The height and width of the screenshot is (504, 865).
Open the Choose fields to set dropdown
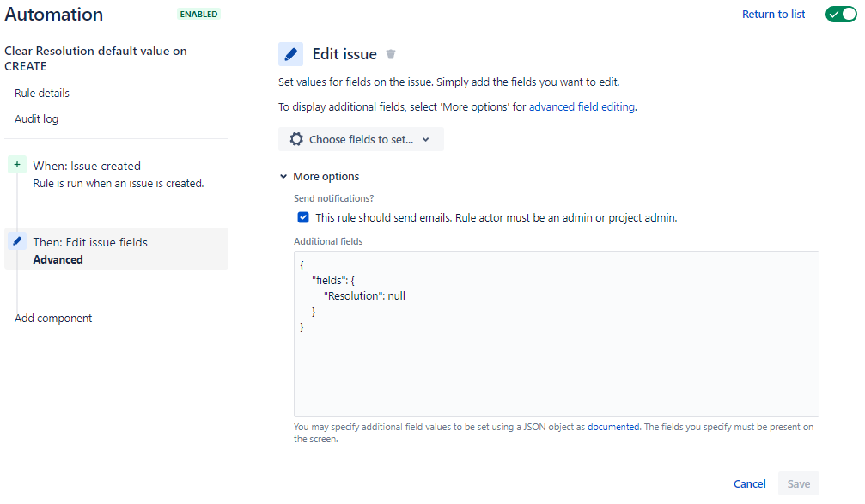pos(361,138)
